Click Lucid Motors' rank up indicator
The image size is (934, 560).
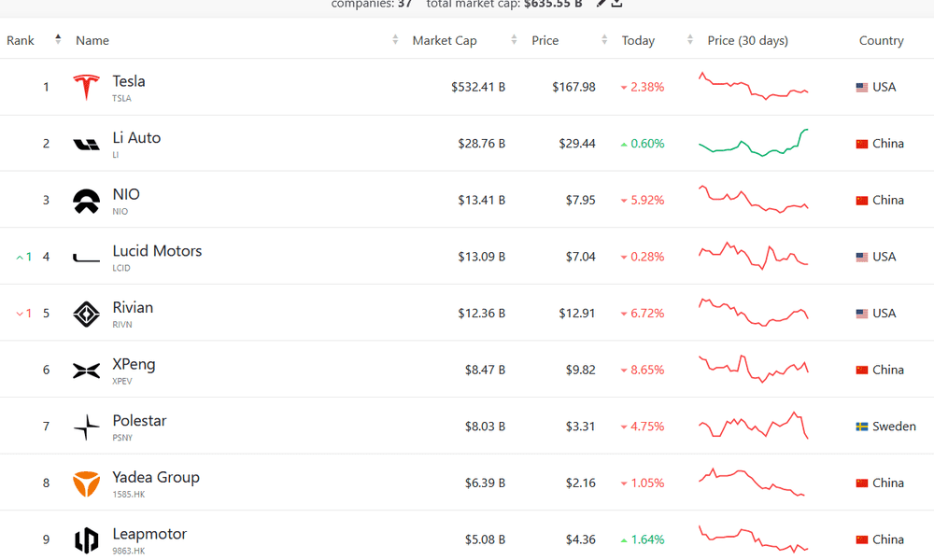(24, 257)
